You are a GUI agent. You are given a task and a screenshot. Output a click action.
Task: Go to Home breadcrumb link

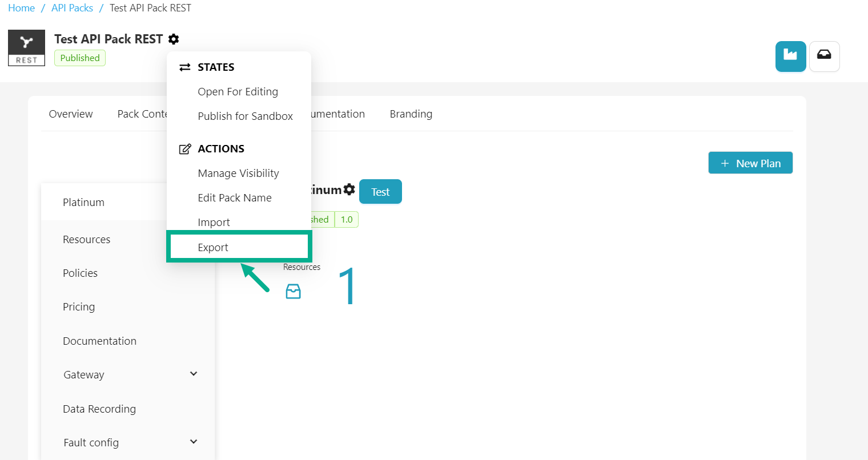coord(21,8)
